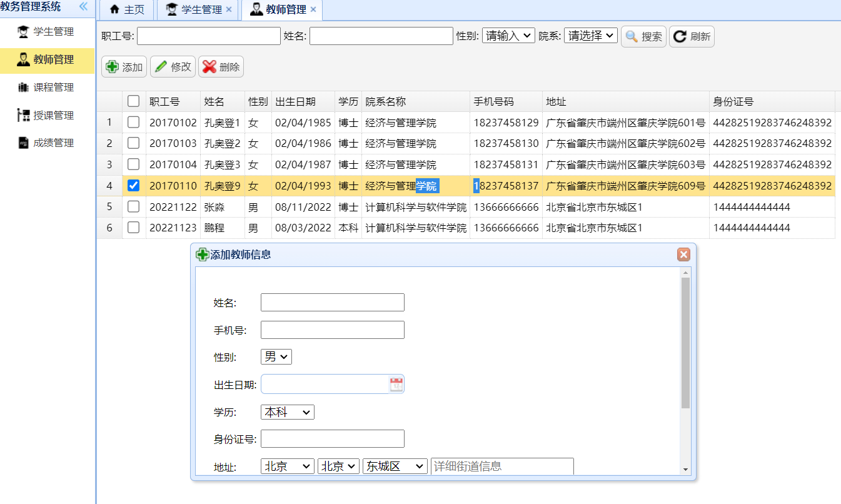Collapse the sidebar using the « icon
The height and width of the screenshot is (504, 841).
[83, 7]
